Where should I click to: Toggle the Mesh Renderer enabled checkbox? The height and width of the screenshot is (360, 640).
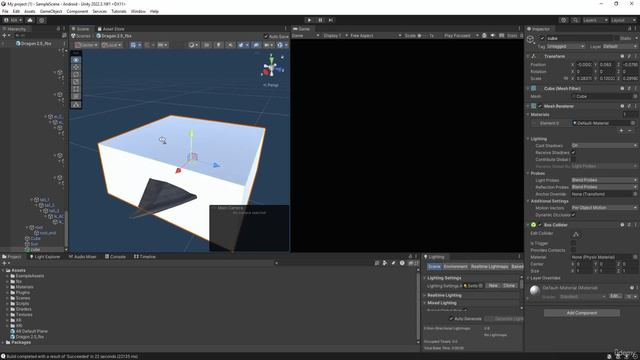click(x=540, y=106)
